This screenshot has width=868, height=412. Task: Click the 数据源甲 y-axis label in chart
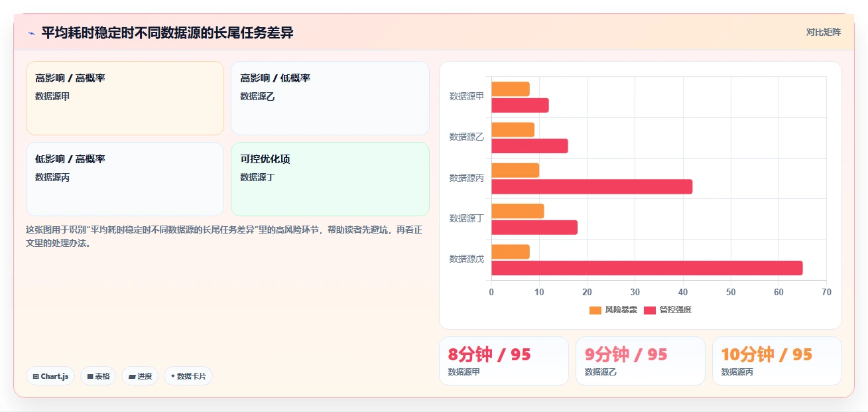[467, 96]
